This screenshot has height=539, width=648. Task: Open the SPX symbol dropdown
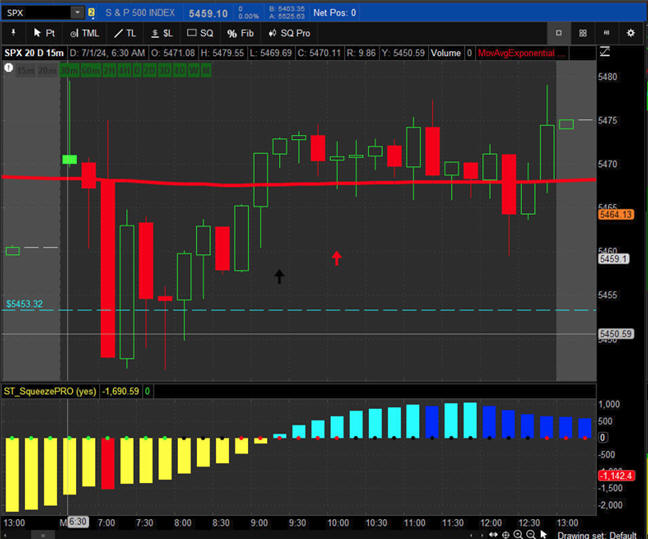[78, 12]
